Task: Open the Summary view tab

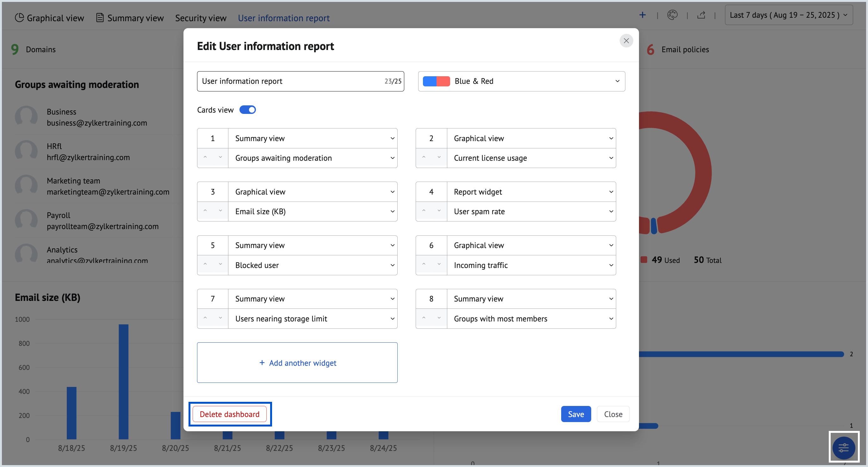Action: [135, 18]
